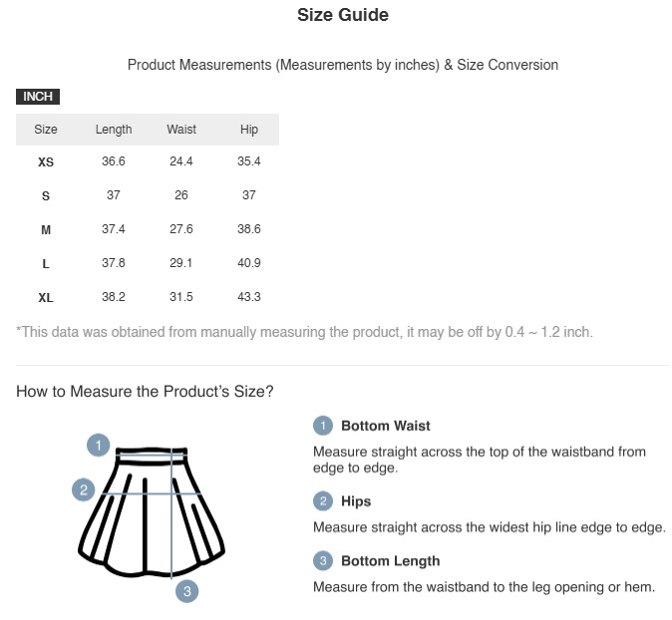The image size is (672, 620).
Task: Select the number 3 marker below skirt
Action: click(187, 591)
